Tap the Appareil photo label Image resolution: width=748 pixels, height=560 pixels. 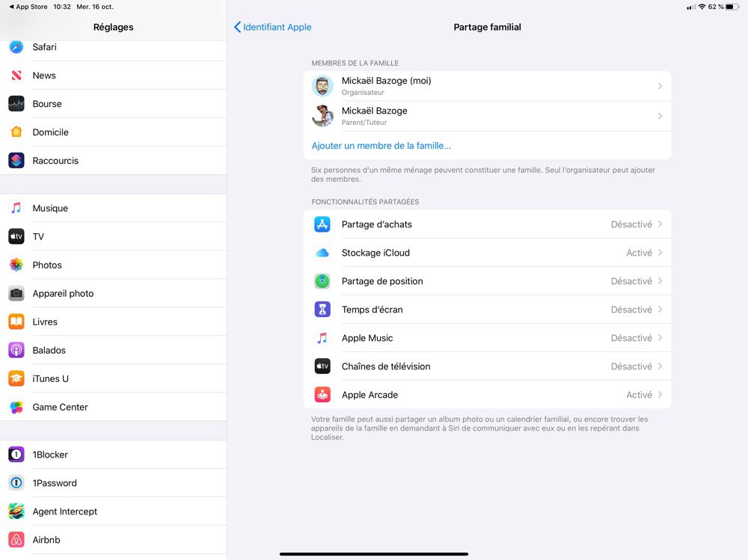[63, 293]
